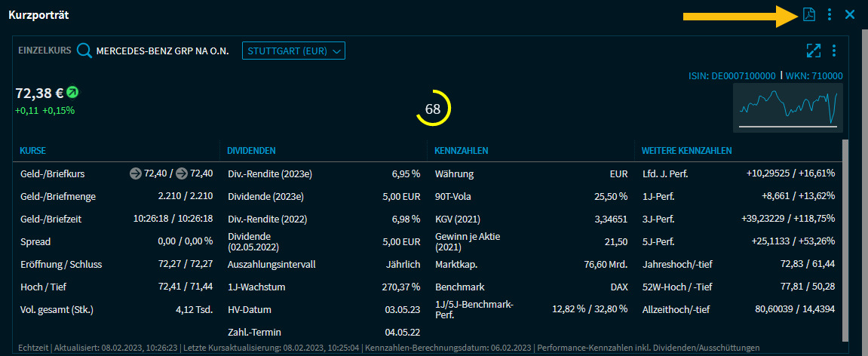Open the mini price chart thumbnail
This screenshot has width=868, height=356.
pyautogui.click(x=788, y=107)
